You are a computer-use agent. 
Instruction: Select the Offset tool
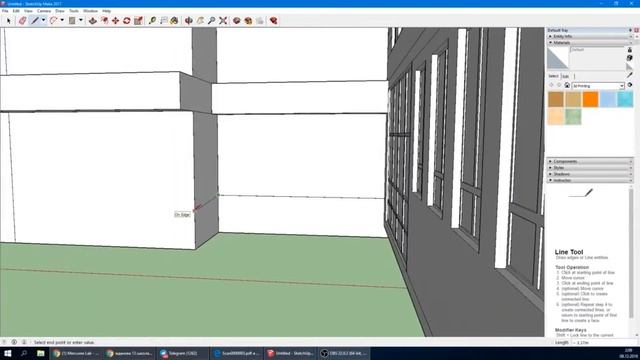104,20
